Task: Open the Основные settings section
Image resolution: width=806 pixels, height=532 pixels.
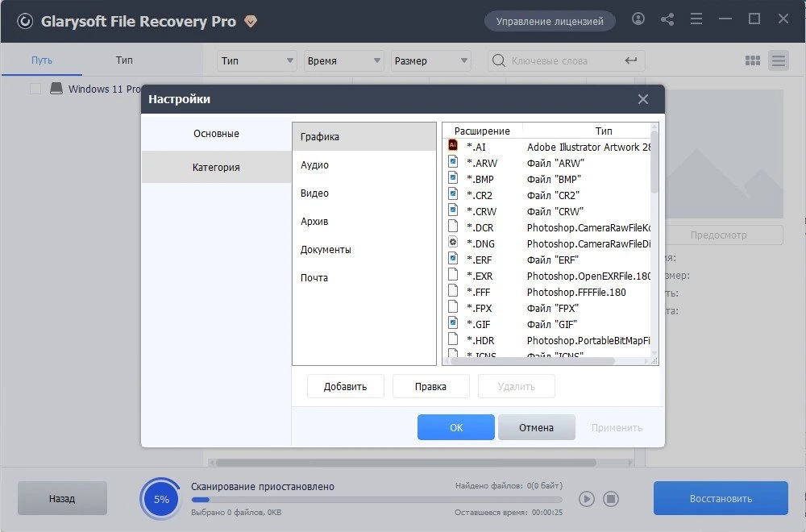Action: pyautogui.click(x=216, y=134)
